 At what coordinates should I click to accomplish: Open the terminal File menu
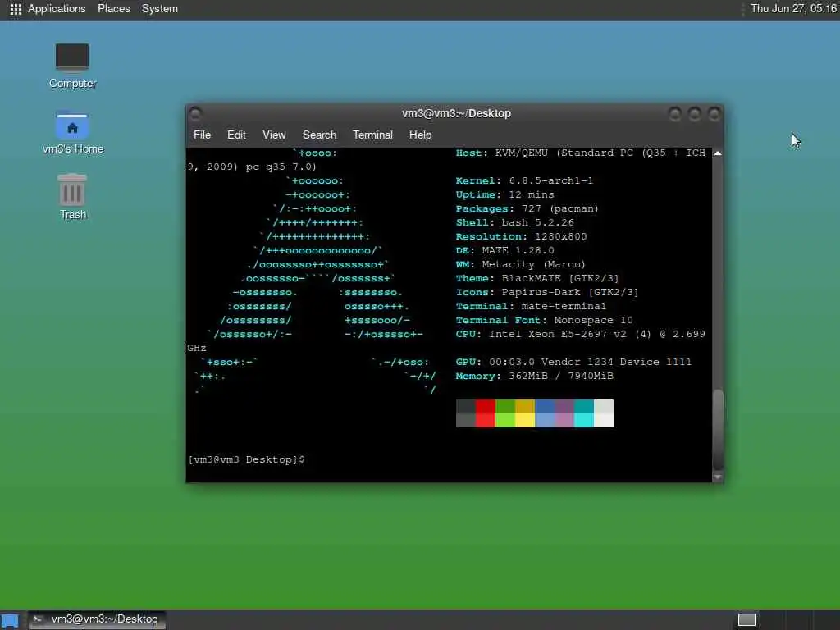pyautogui.click(x=202, y=135)
